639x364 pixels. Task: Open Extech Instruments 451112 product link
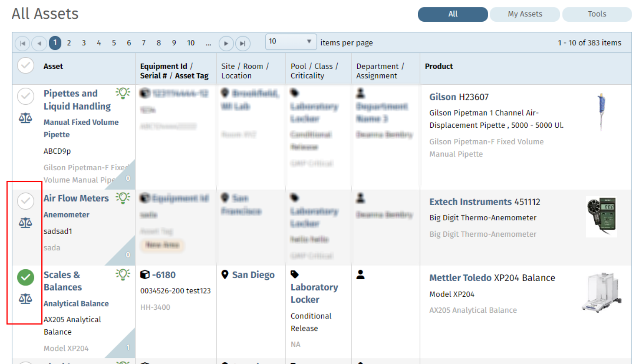(485, 202)
